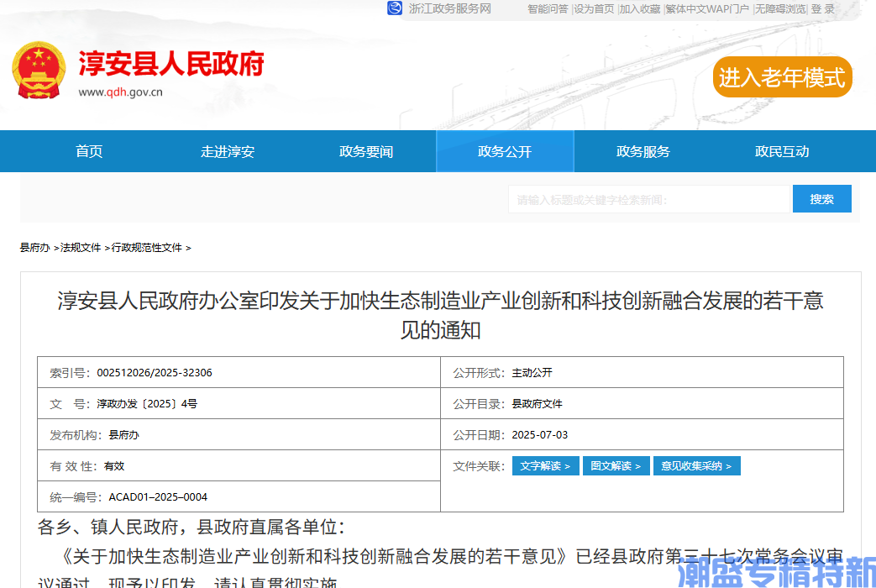The height and width of the screenshot is (588, 876).
Task: Click the www.qdh.gov.cn site URL text
Action: (121, 92)
